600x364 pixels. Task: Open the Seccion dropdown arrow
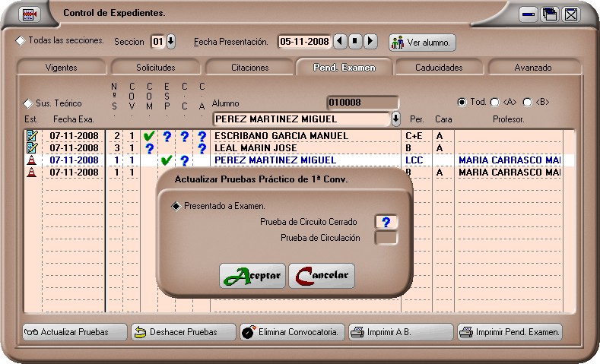click(x=170, y=41)
